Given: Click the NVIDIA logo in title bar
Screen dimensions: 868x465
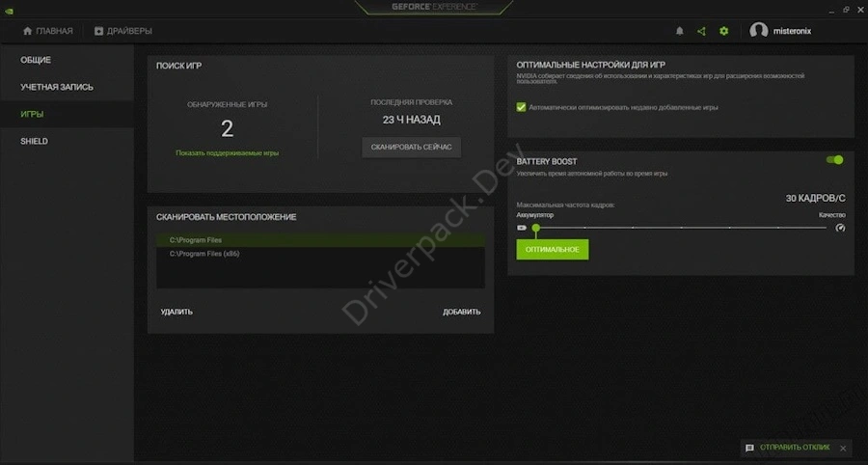Looking at the screenshot, I should pyautogui.click(x=9, y=11).
